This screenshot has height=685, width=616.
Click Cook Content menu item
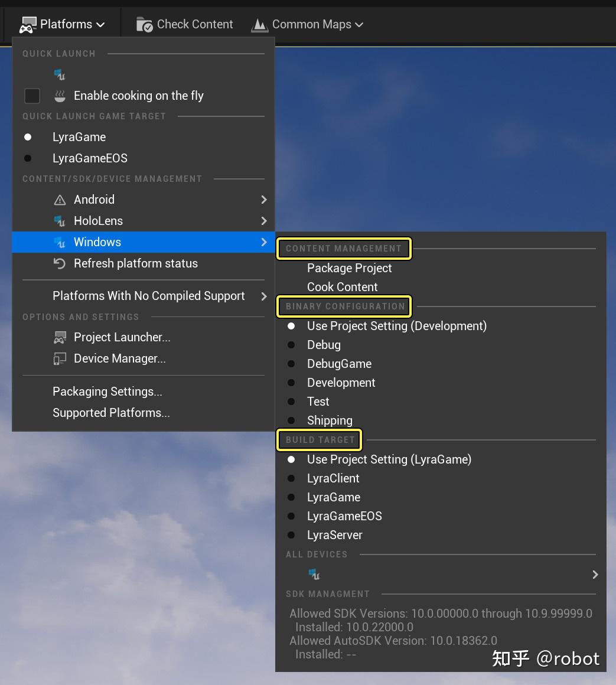[x=342, y=287]
